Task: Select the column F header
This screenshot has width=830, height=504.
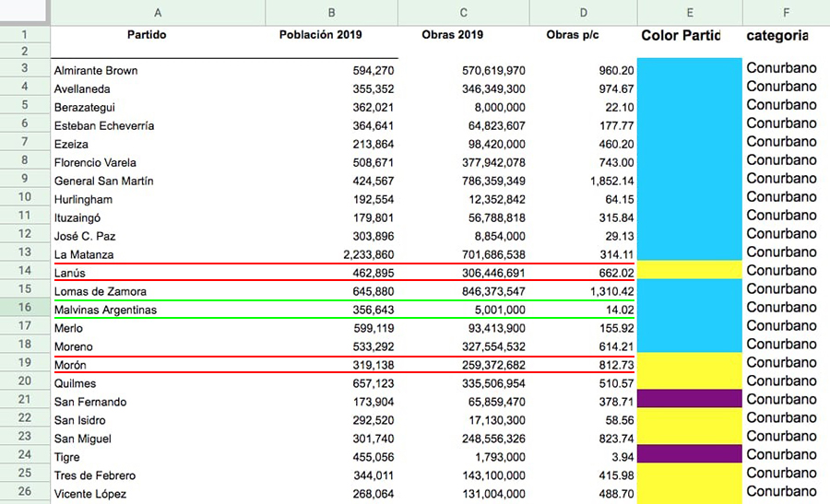Action: pyautogui.click(x=785, y=13)
